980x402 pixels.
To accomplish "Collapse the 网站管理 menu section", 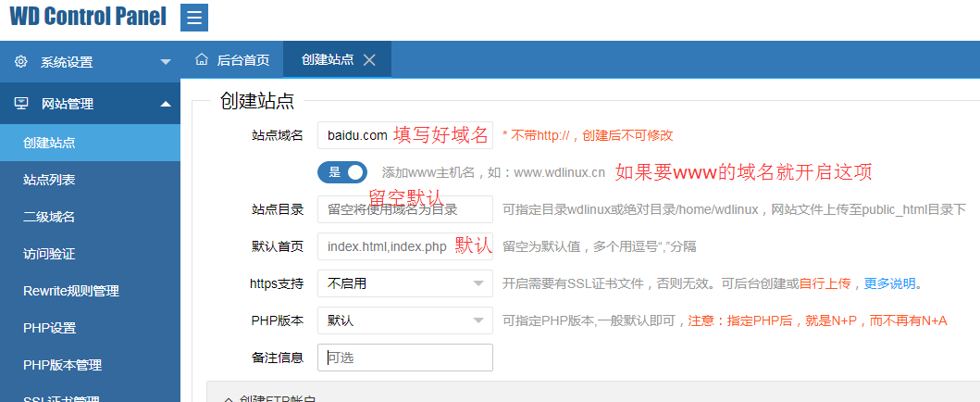I will point(166,104).
